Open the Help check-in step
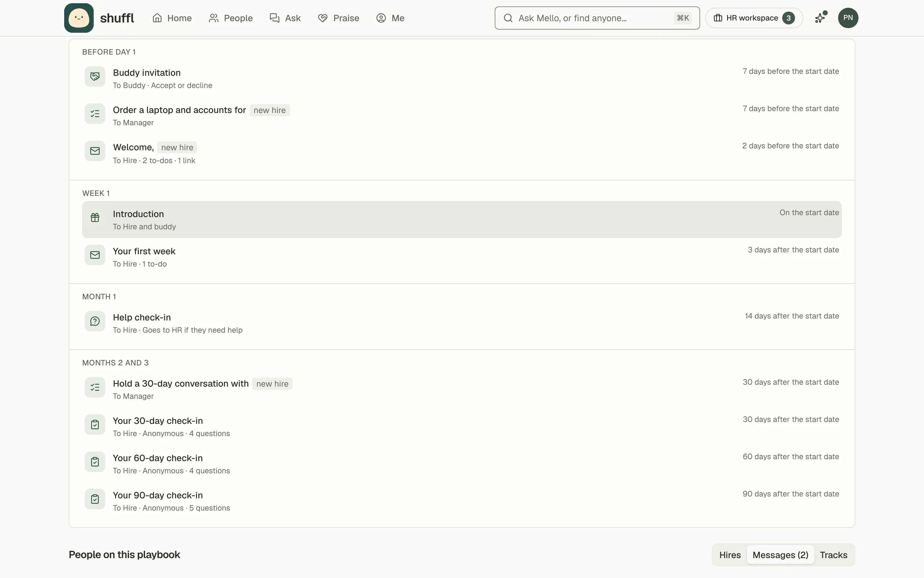The width and height of the screenshot is (924, 578). [462, 323]
